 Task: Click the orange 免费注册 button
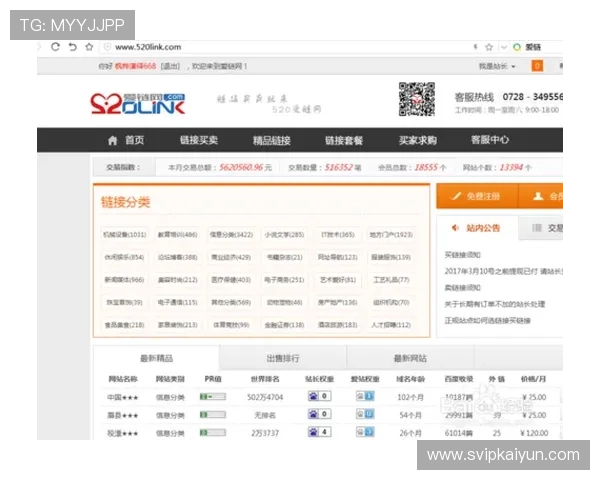point(477,196)
